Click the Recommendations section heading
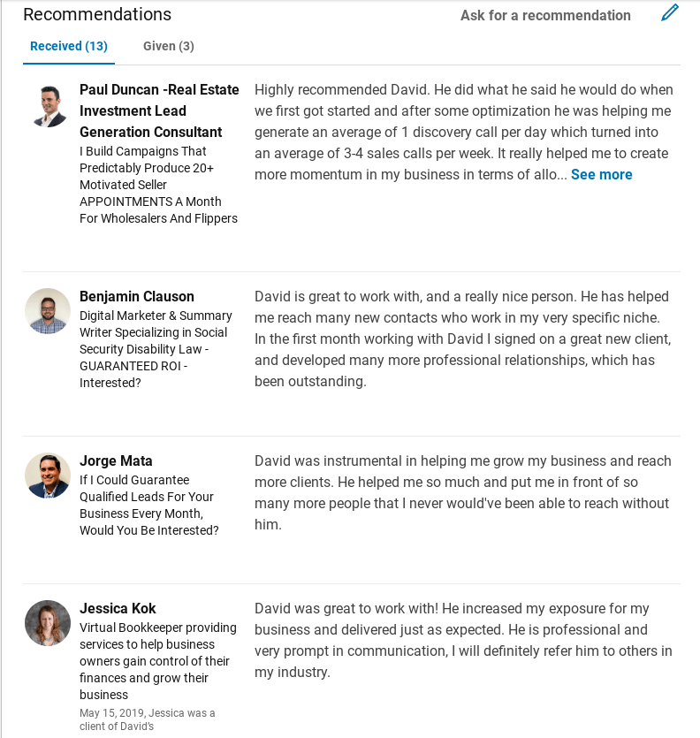The width and height of the screenshot is (700, 738). coord(97,14)
